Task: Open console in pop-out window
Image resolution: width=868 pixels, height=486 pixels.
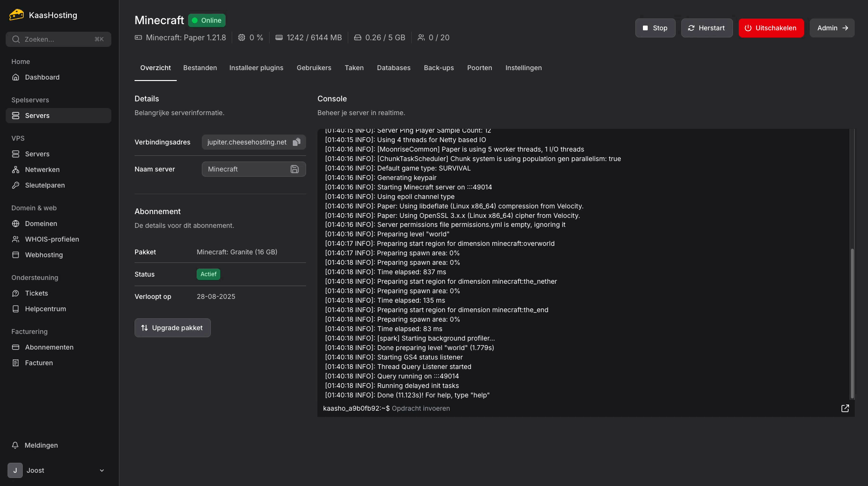Action: [x=845, y=408]
